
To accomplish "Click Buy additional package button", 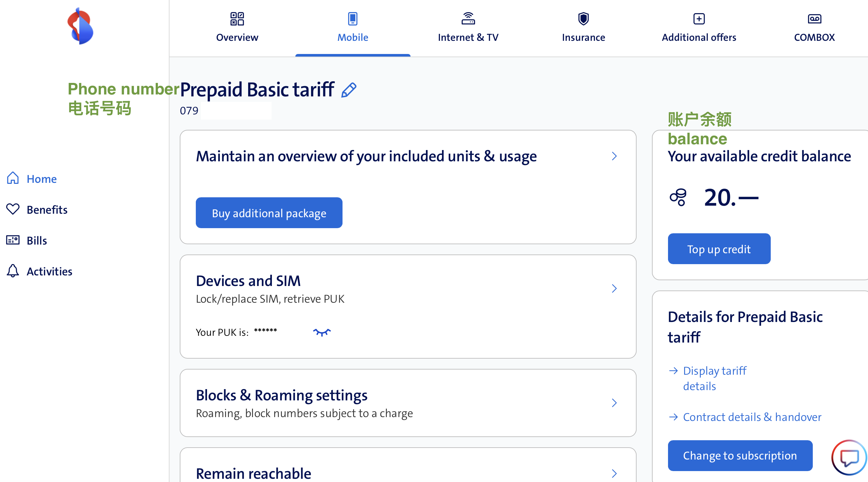I will coord(269,213).
